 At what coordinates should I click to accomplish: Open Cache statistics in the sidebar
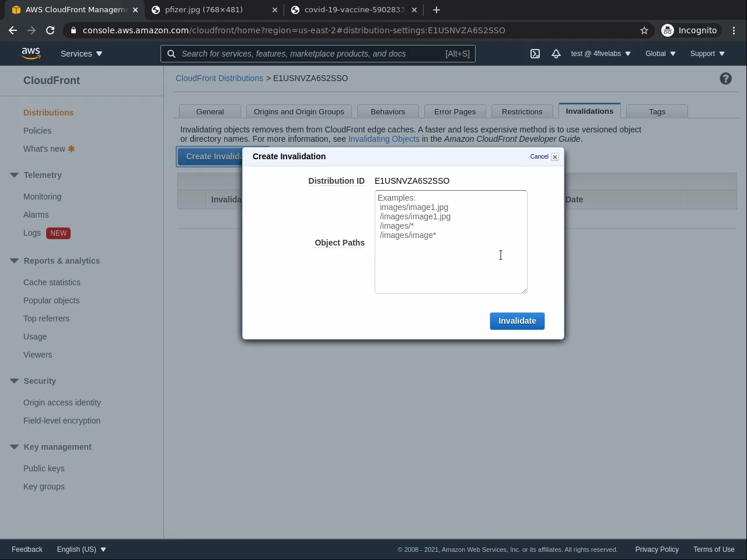pos(52,282)
